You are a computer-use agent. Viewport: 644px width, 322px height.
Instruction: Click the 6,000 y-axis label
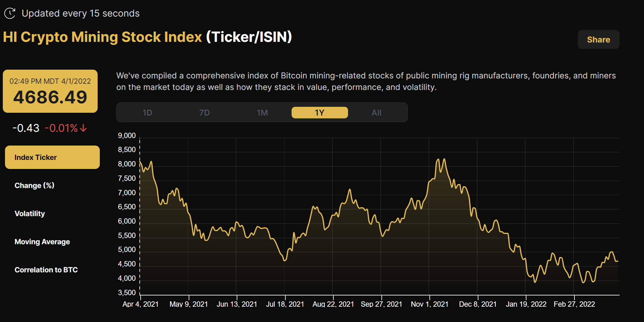(127, 221)
